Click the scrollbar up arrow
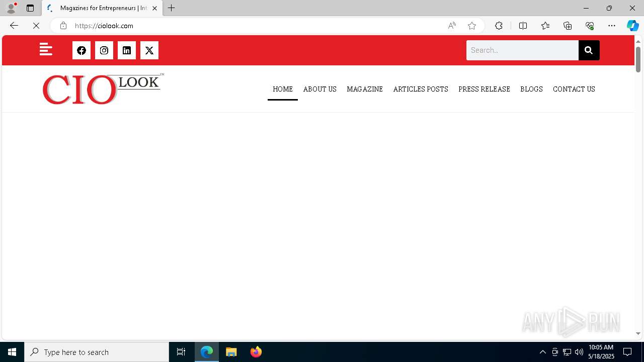The width and height of the screenshot is (644, 362). [638, 41]
